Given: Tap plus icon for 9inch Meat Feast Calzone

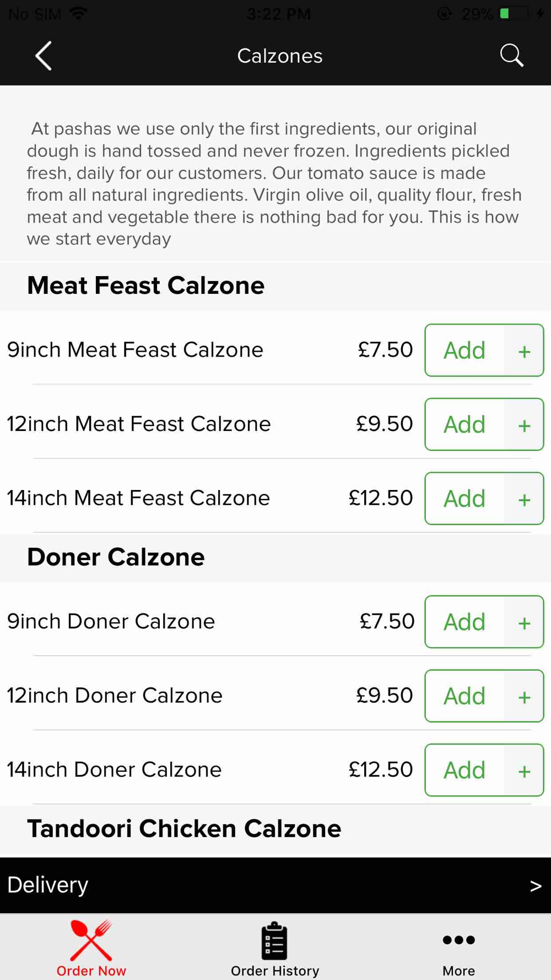Looking at the screenshot, I should pos(524,351).
